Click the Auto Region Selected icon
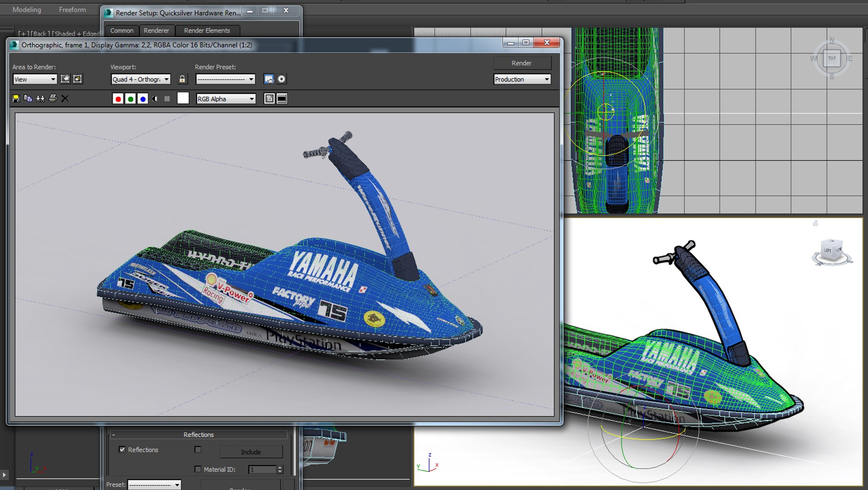868x490 pixels. (78, 79)
